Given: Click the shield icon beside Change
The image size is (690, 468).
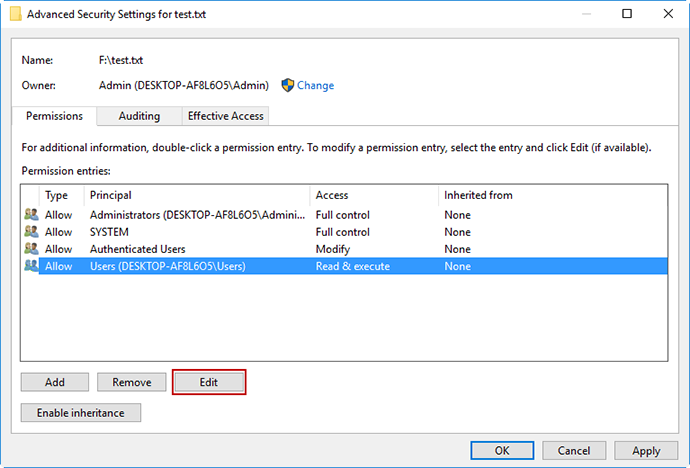Looking at the screenshot, I should coord(288,86).
